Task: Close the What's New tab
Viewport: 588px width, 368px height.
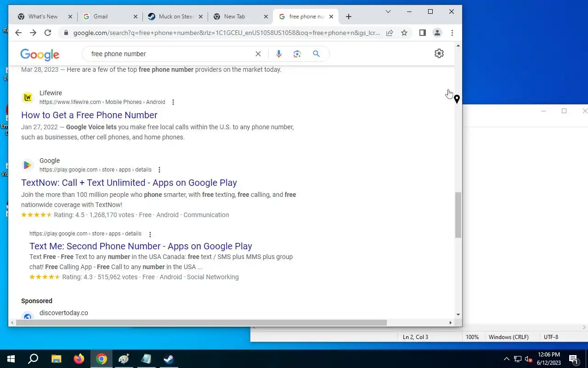Action: pyautogui.click(x=70, y=17)
